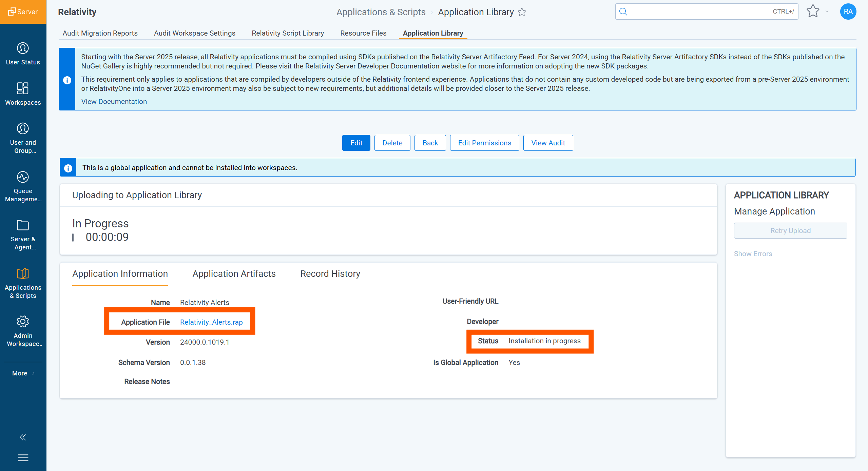Open Applications & Scripts book icon
868x471 pixels.
23,274
